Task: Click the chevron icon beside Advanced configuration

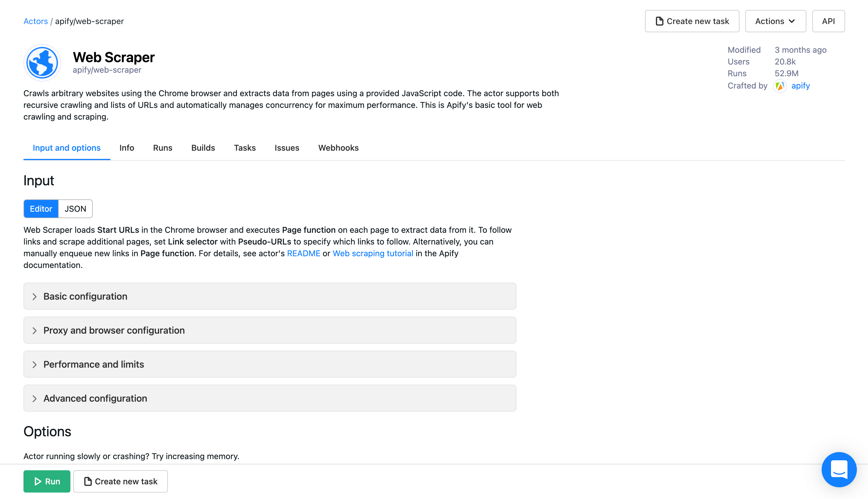Action: [35, 398]
